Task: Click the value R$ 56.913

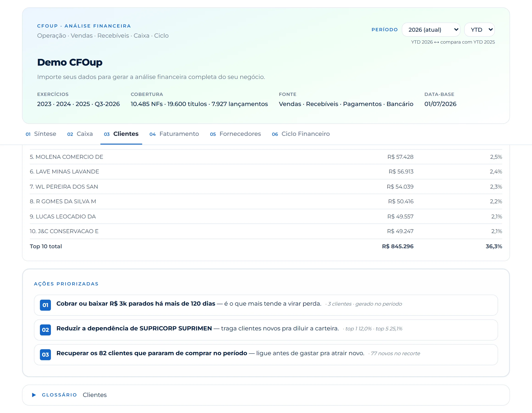Action: click(401, 172)
